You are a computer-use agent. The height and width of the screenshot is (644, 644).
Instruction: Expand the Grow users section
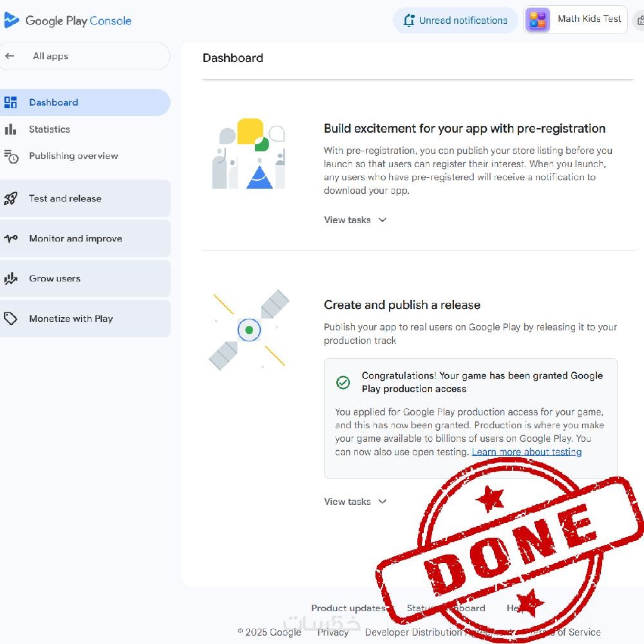pyautogui.click(x=84, y=278)
